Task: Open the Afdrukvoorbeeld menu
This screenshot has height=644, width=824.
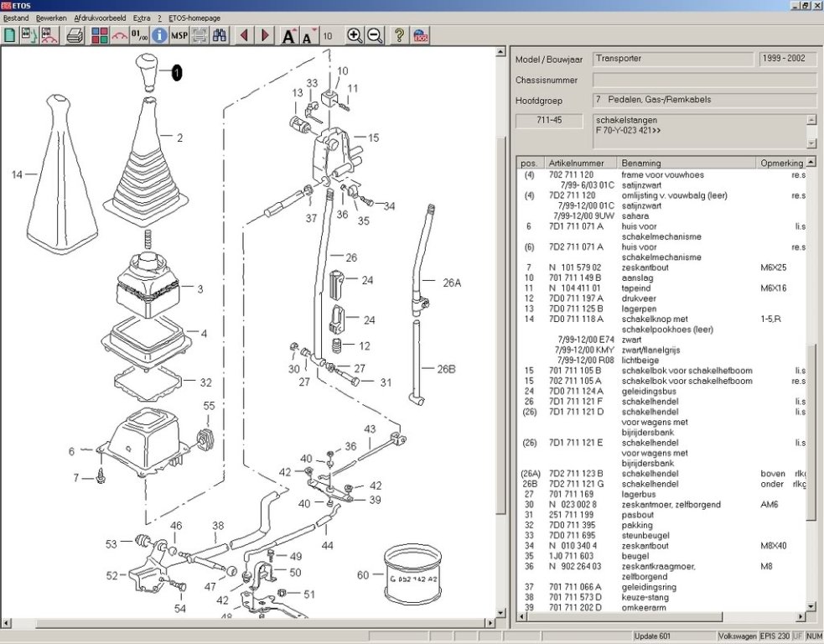Action: [x=100, y=17]
